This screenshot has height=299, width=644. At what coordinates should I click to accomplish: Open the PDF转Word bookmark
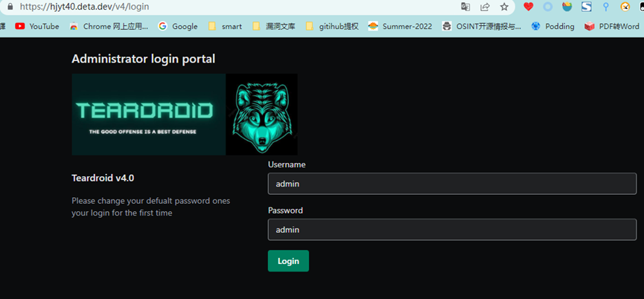[612, 26]
